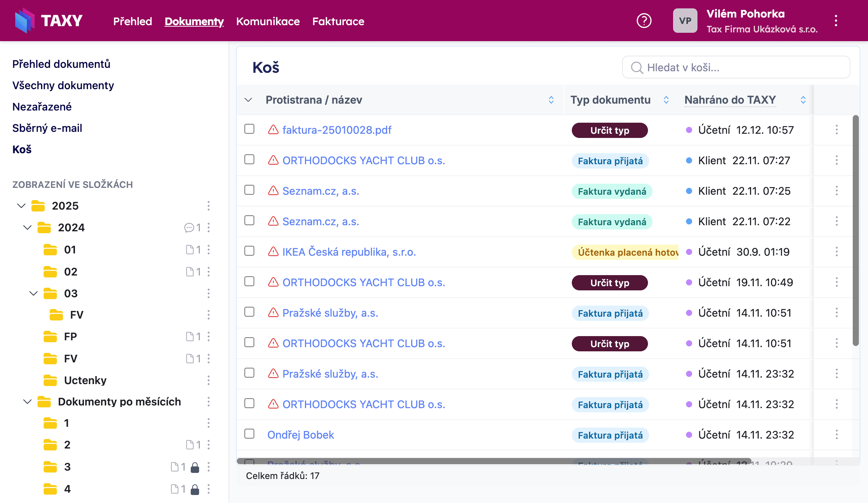Tick checkbox for faktura-25010028.pdf row
The width and height of the screenshot is (868, 503).
click(249, 129)
